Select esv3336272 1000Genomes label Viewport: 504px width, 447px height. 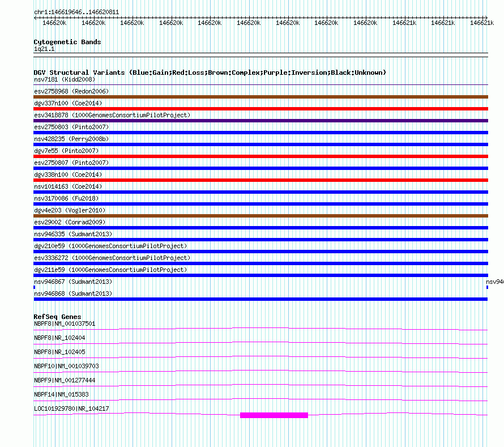[112, 258]
